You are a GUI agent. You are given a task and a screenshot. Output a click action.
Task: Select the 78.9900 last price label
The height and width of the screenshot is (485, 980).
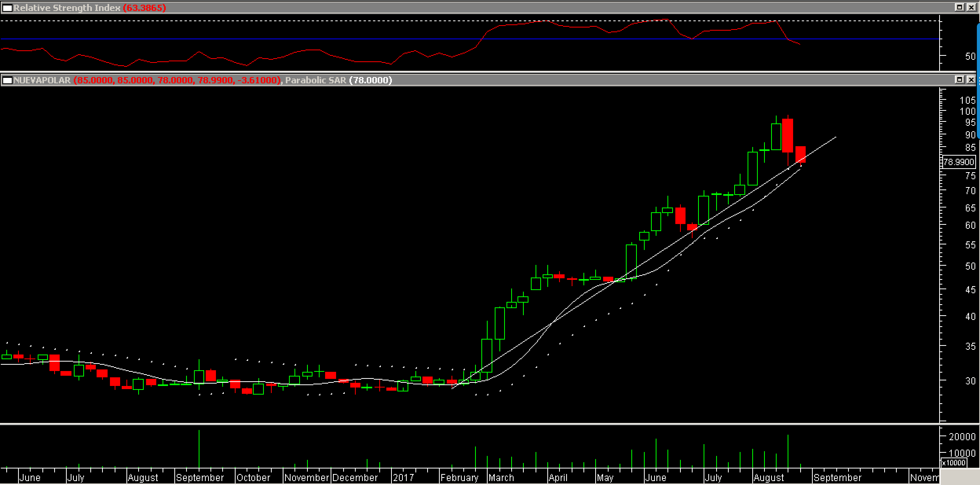[x=958, y=162]
